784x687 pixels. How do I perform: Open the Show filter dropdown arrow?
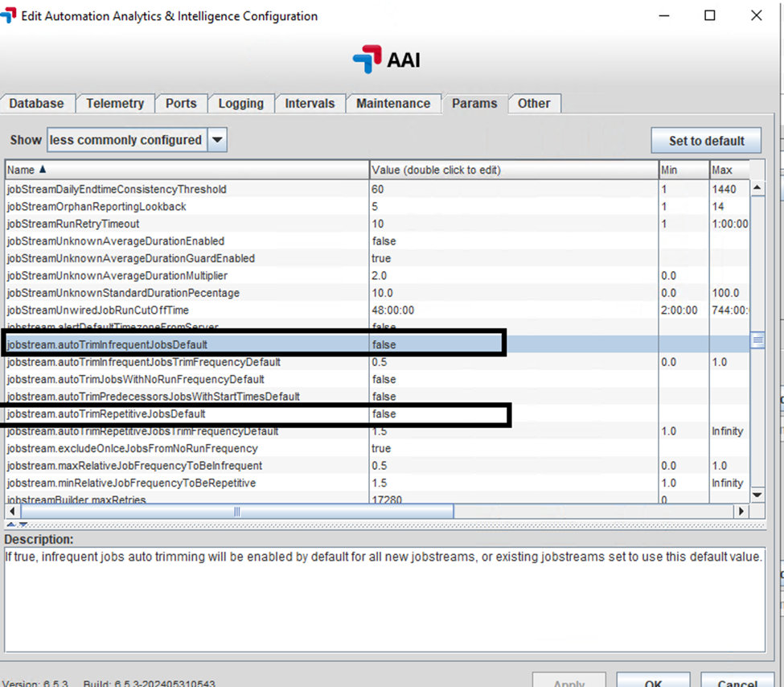[217, 140]
